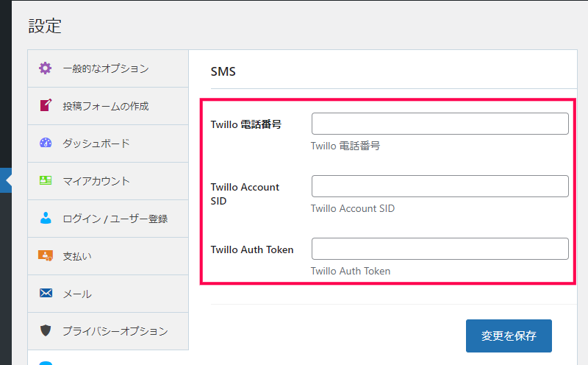
Task: Focus the Twillo Account SID input field
Action: click(440, 186)
